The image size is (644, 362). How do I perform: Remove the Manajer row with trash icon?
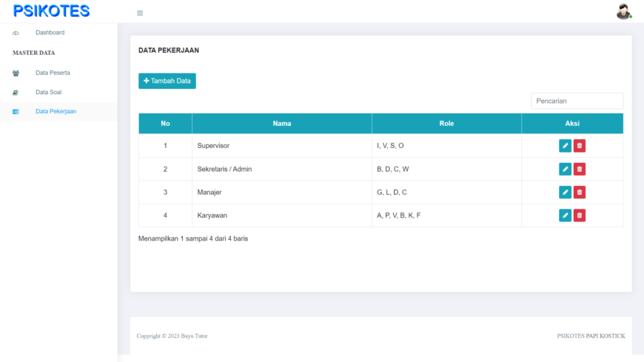[x=579, y=192]
